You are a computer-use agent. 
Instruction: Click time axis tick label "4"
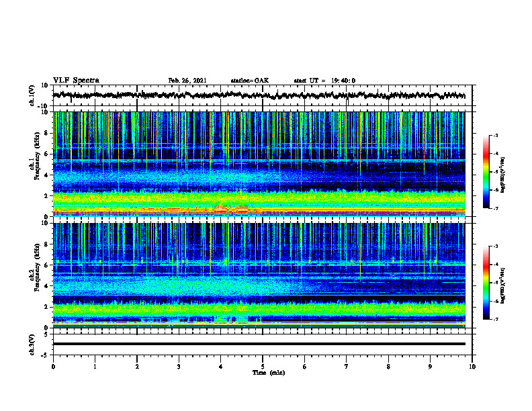click(x=221, y=367)
